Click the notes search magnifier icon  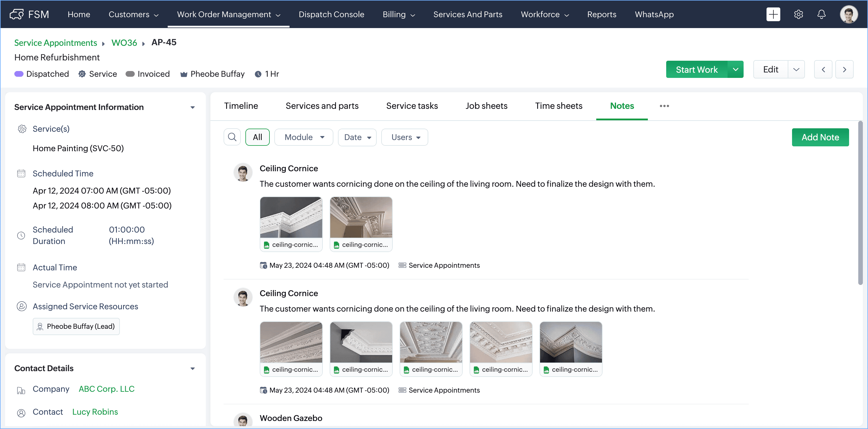coord(232,137)
